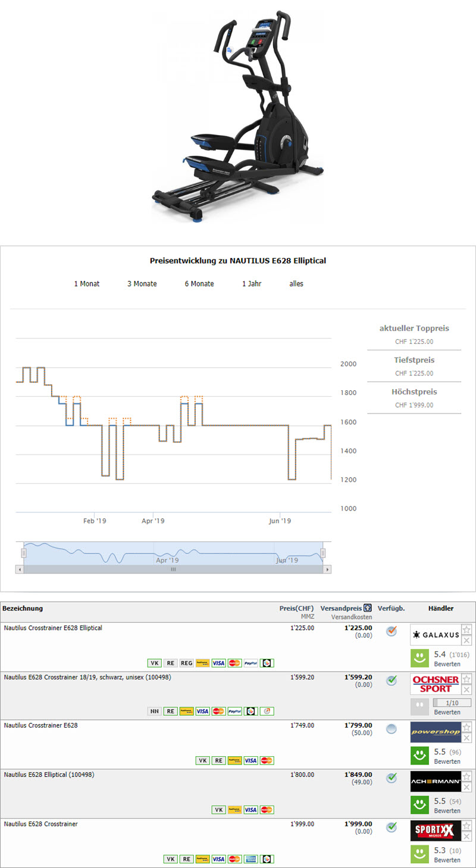Click the PayPal icon in the Galaxus row
The width and height of the screenshot is (476, 868).
[251, 663]
